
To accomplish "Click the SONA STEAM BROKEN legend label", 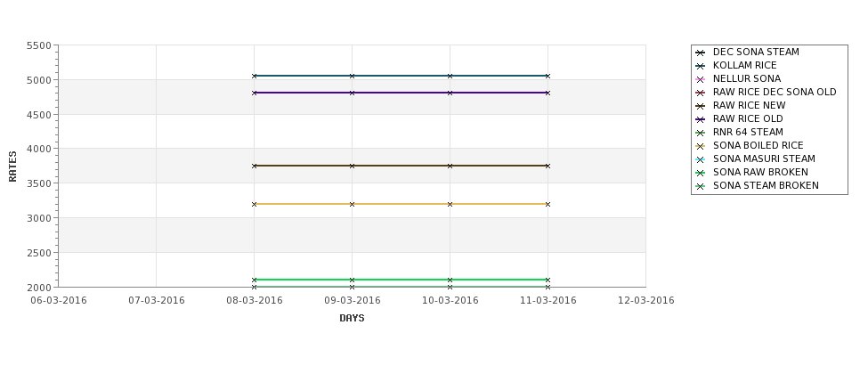I will [766, 185].
